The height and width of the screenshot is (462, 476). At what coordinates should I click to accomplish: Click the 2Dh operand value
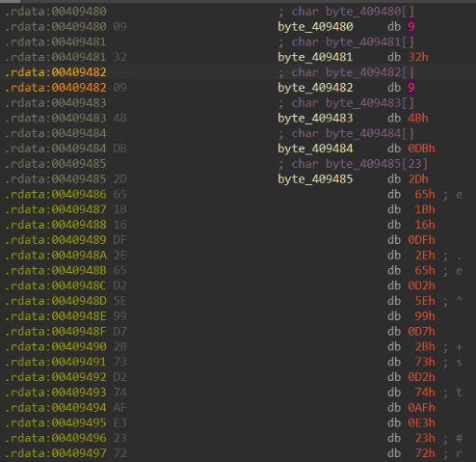(418, 179)
